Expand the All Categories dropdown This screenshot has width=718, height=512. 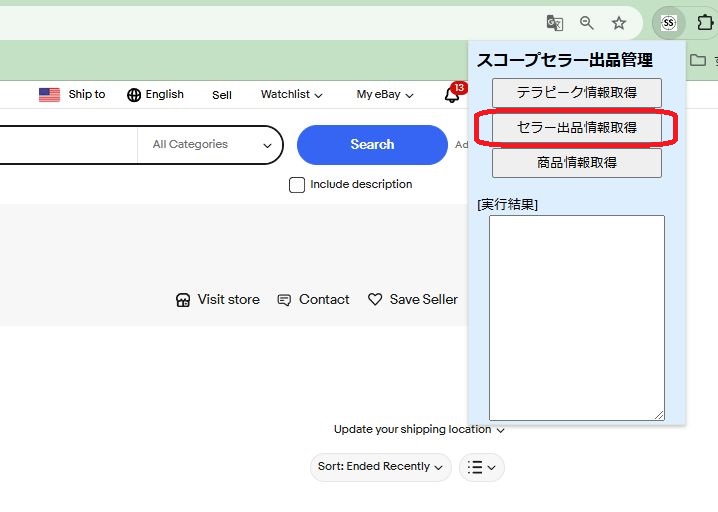(x=210, y=145)
